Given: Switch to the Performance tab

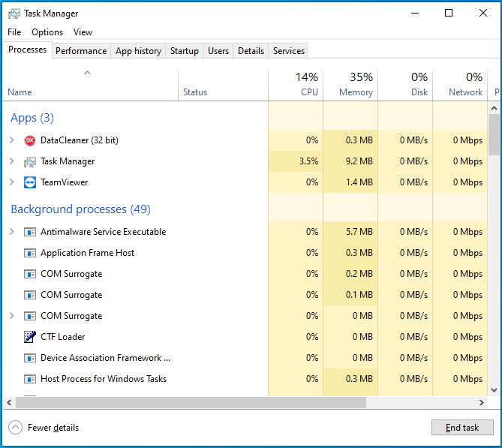Looking at the screenshot, I should tap(81, 51).
